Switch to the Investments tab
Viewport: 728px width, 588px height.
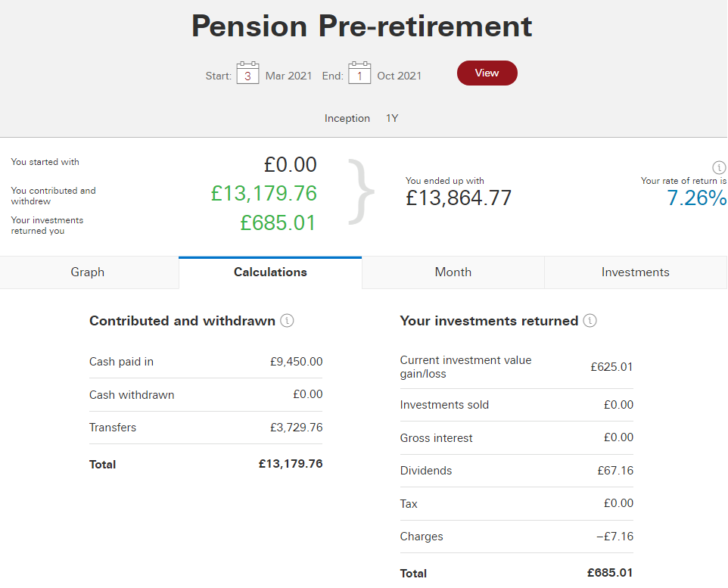(x=636, y=272)
